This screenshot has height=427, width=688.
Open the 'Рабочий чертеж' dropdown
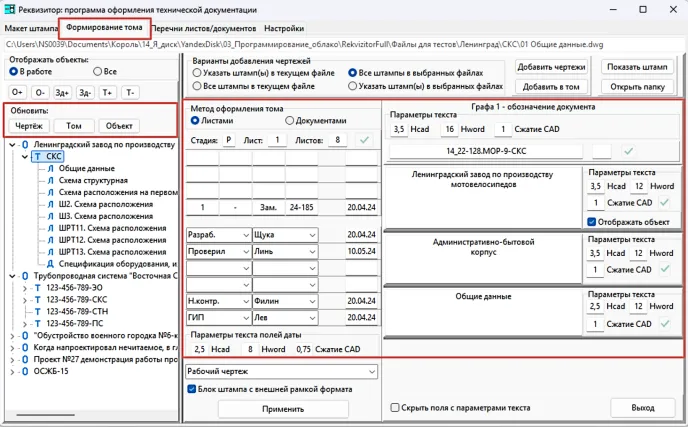coord(282,372)
